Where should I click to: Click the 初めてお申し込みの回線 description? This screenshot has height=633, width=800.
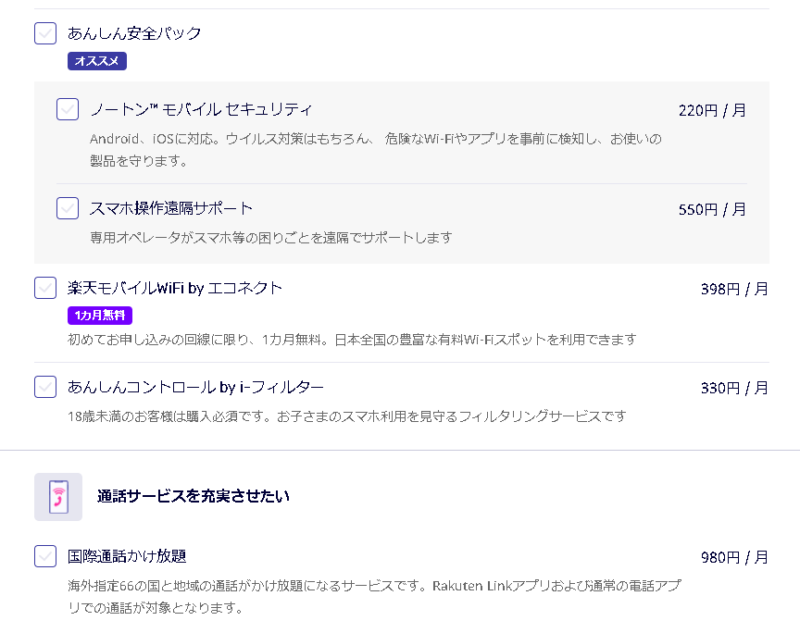click(x=352, y=340)
